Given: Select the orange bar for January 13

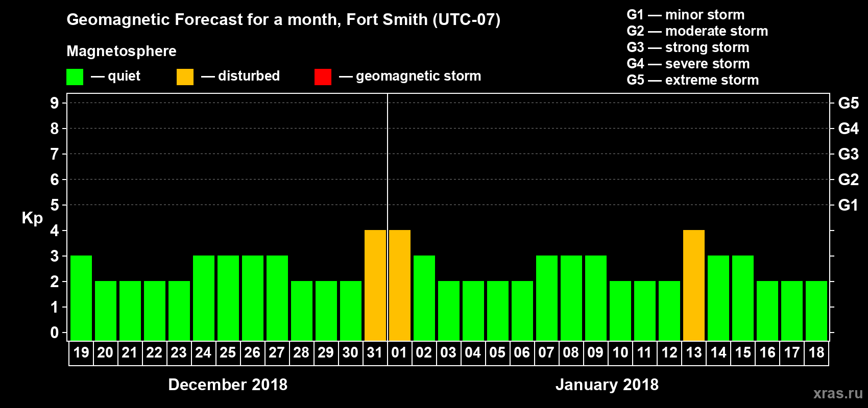Looking at the screenshot, I should [x=694, y=285].
